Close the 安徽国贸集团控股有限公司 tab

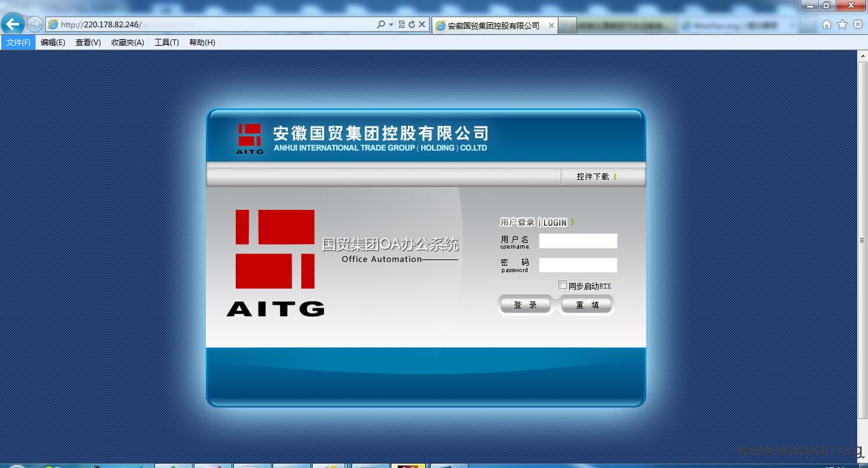pyautogui.click(x=551, y=25)
